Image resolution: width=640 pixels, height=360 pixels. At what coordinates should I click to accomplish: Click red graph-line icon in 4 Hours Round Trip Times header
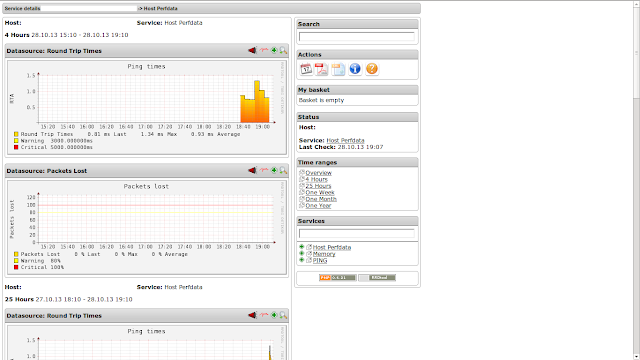point(264,50)
